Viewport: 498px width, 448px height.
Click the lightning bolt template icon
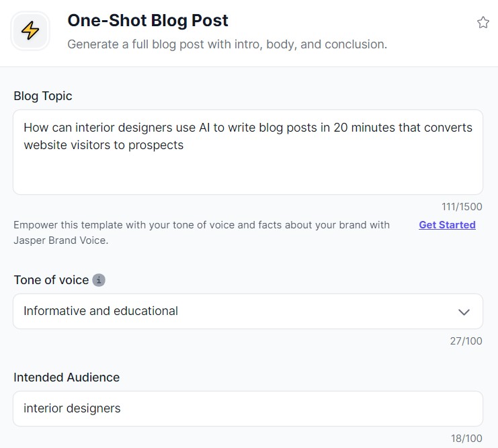coord(30,31)
